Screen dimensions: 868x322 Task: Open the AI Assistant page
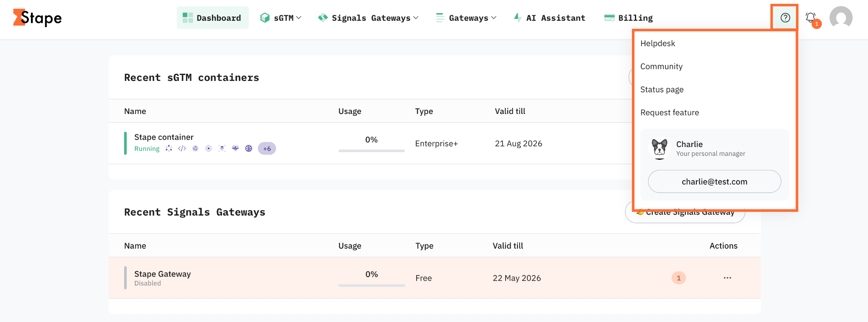[x=550, y=18]
